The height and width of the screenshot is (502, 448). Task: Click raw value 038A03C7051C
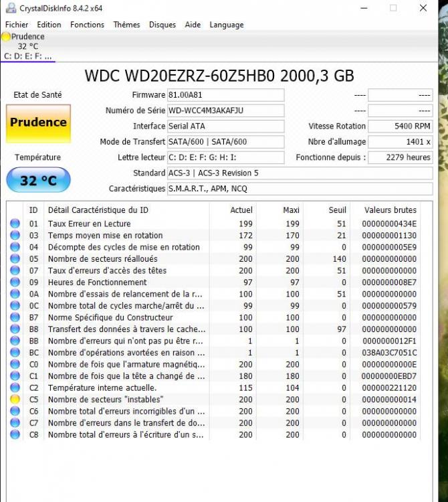click(389, 353)
